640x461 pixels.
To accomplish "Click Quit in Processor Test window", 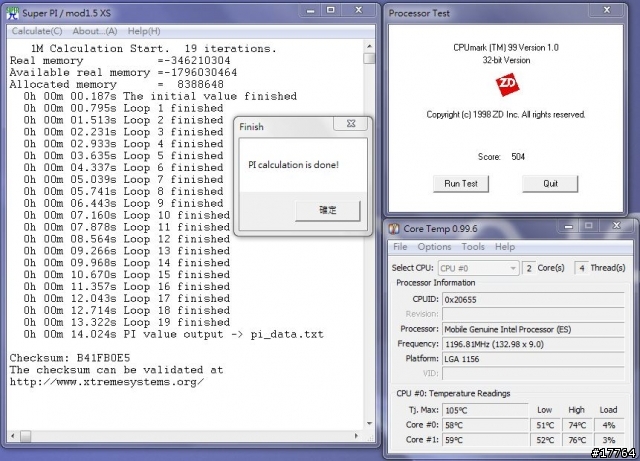I will coord(550,184).
